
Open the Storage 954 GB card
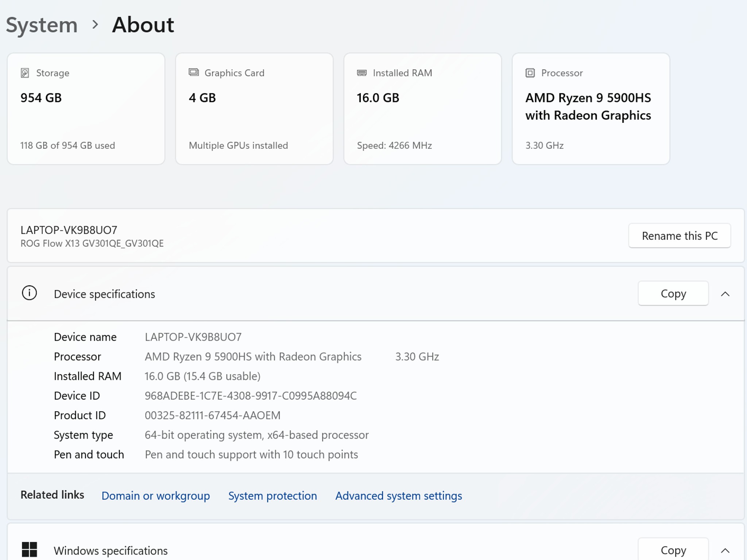point(86,109)
